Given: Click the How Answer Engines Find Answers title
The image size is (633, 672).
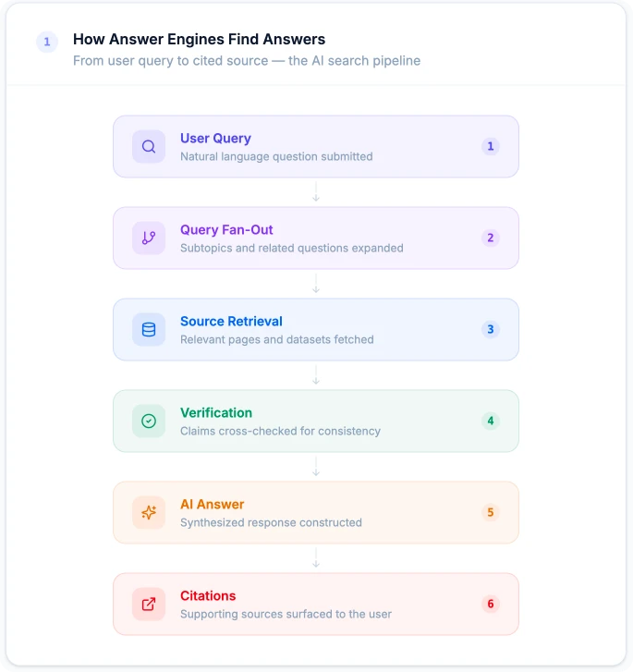Looking at the screenshot, I should click(x=200, y=40).
